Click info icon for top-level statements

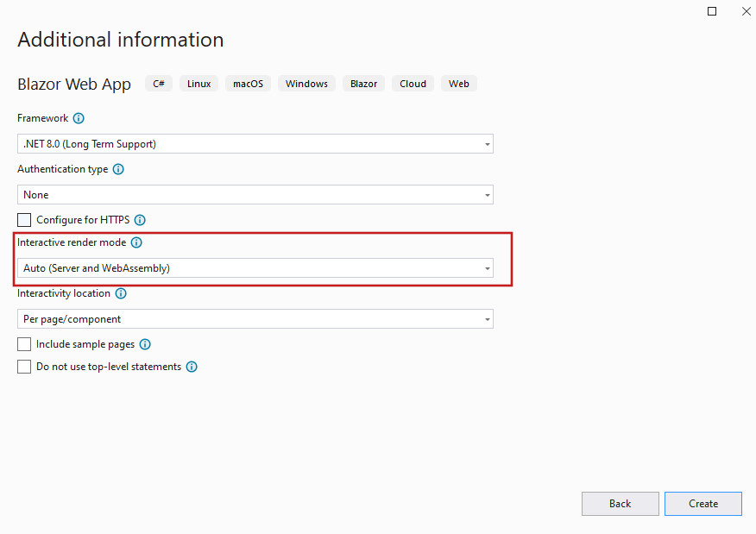[x=192, y=367]
